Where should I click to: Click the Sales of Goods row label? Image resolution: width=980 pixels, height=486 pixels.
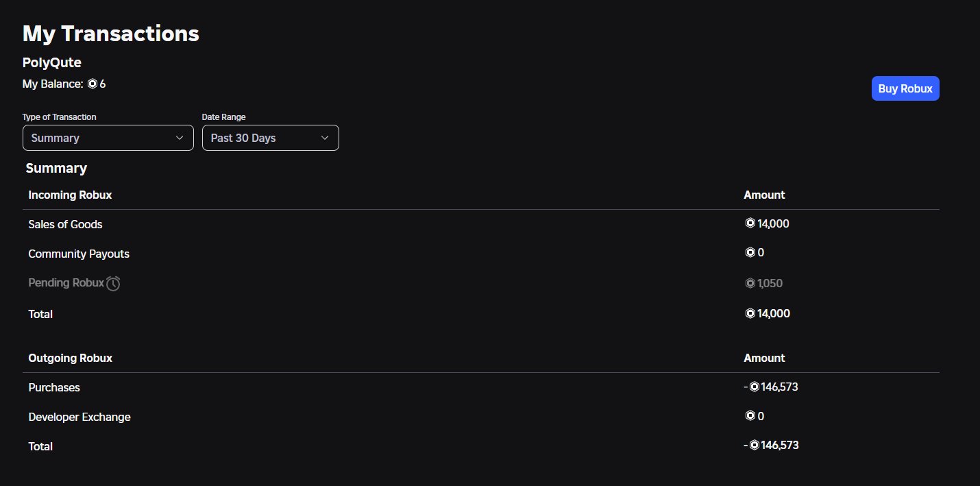coord(65,224)
